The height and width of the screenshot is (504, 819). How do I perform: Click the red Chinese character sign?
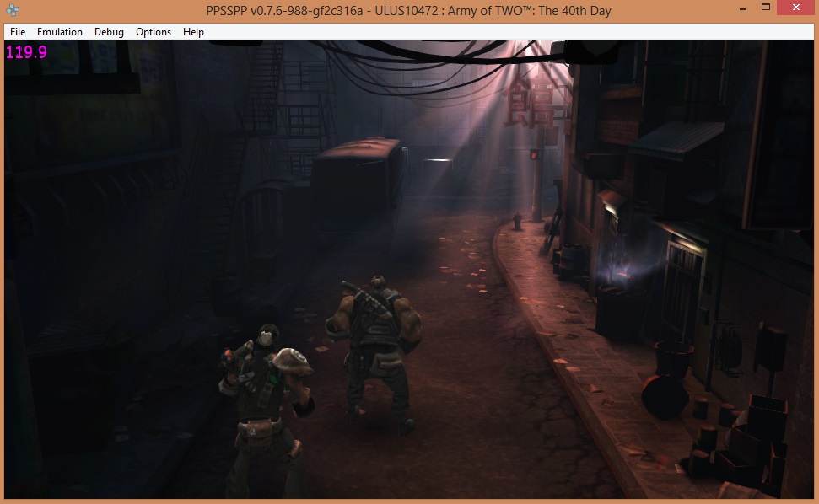[530, 99]
